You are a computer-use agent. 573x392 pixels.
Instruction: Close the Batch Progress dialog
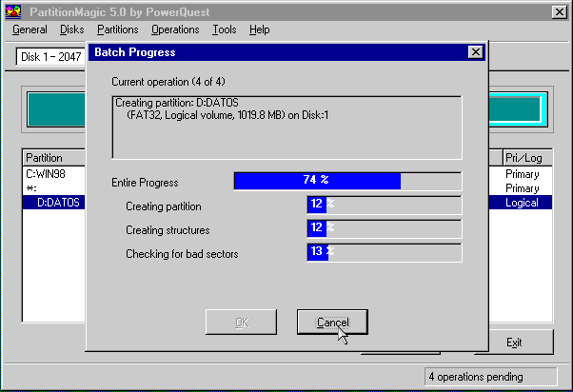click(475, 52)
